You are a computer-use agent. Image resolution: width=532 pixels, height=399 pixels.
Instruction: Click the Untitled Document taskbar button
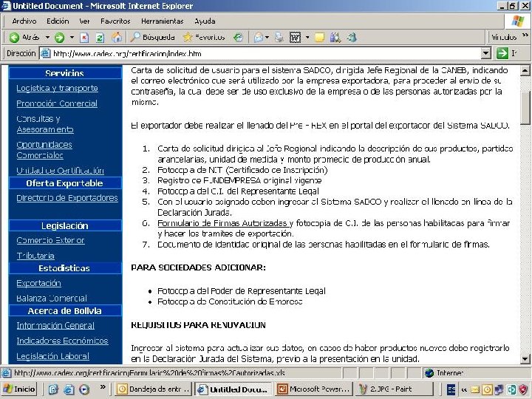tap(233, 389)
